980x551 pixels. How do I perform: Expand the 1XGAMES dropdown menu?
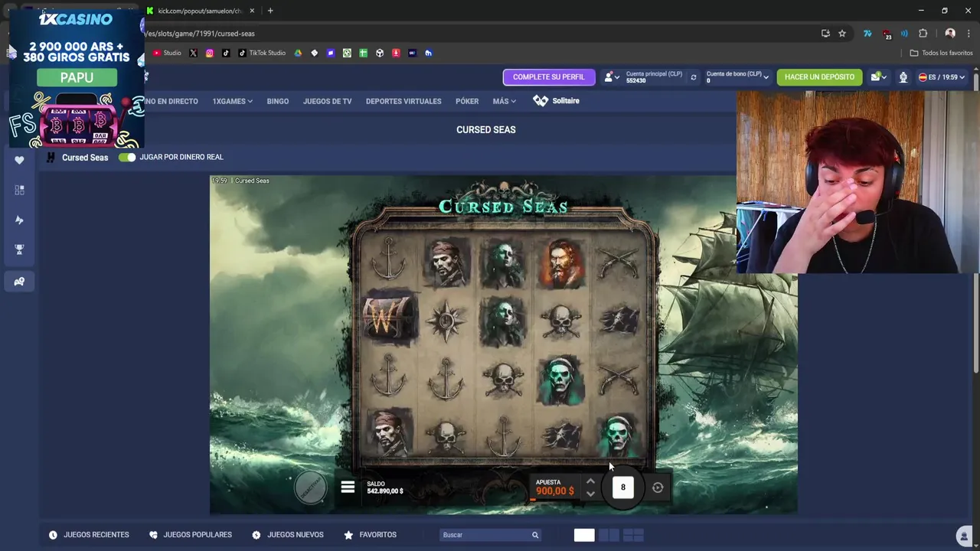[x=232, y=101]
